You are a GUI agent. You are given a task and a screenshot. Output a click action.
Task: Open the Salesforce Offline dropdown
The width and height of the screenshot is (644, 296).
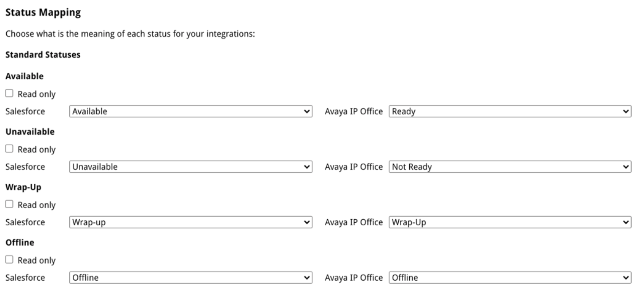tap(191, 278)
